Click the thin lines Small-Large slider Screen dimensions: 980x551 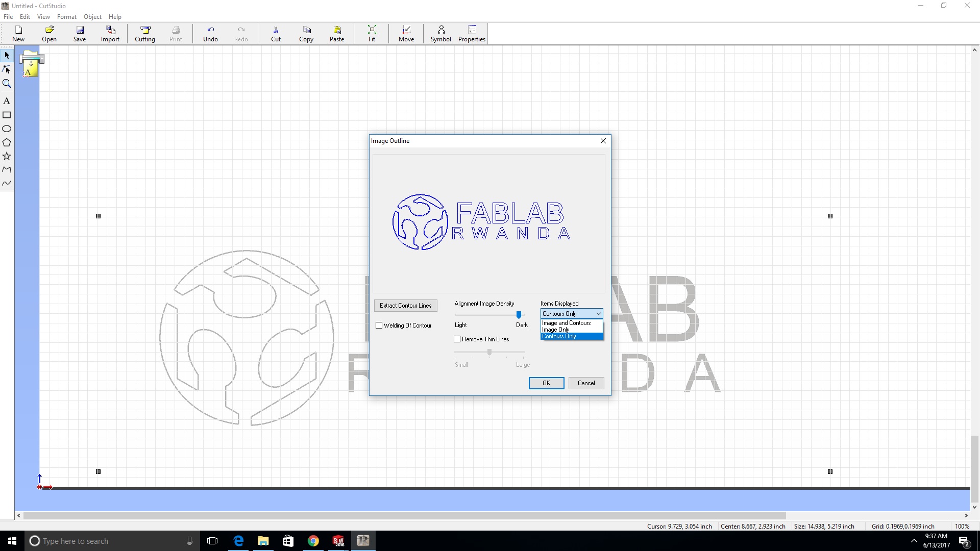click(489, 352)
